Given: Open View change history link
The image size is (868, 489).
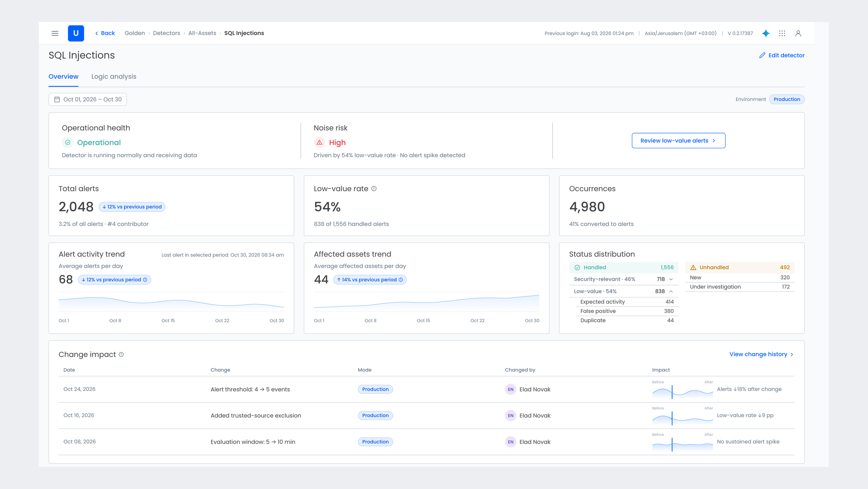Looking at the screenshot, I should coord(761,354).
